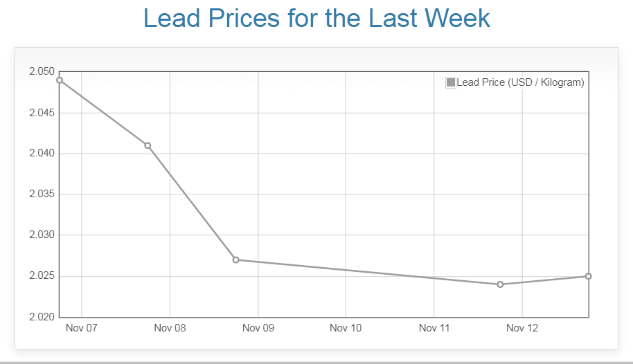Click the 2.030 y-axis label
The height and width of the screenshot is (364, 633).
(x=42, y=235)
